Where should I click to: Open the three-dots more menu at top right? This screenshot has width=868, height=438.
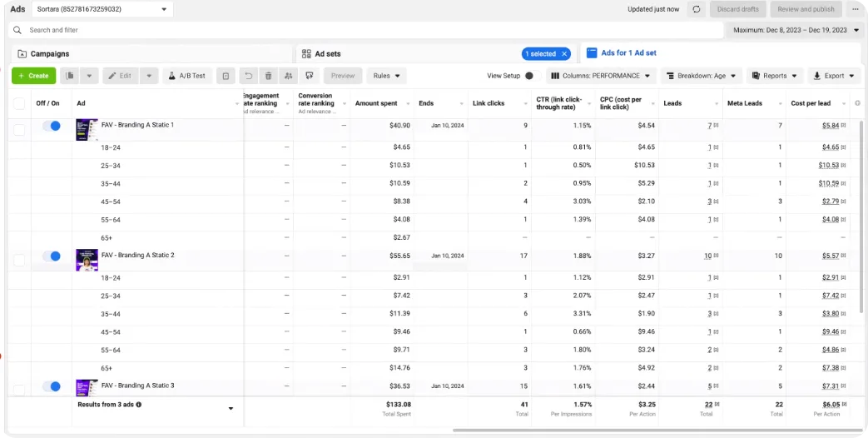[x=856, y=9]
